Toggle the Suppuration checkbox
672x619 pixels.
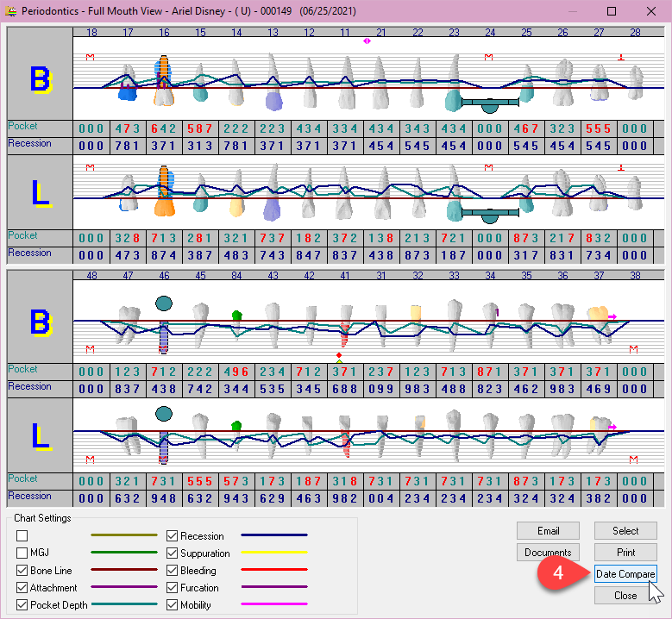[172, 553]
